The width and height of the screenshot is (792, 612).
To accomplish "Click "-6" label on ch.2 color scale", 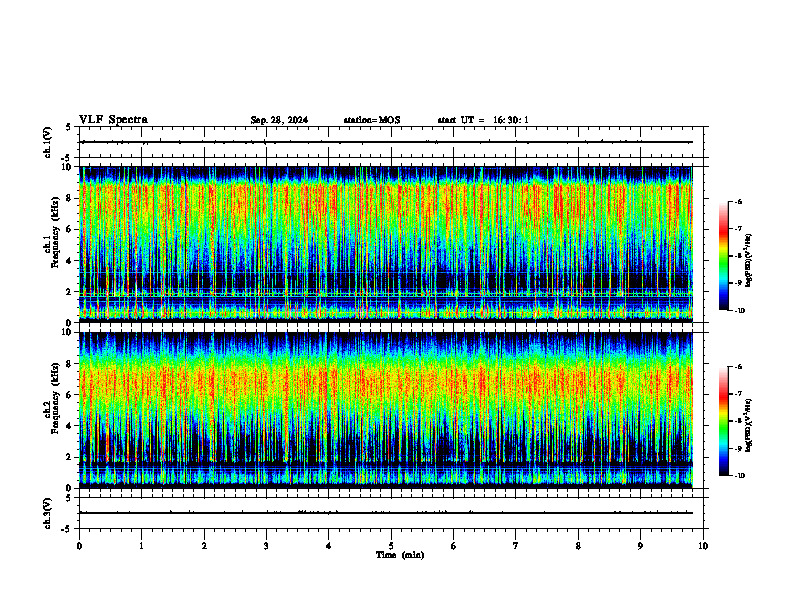I will 738,367.
